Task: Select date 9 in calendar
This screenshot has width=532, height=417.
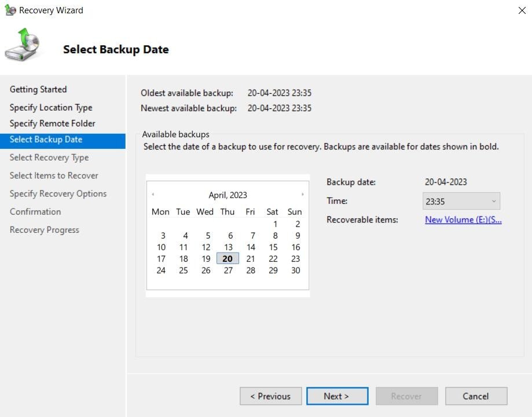Action: point(298,236)
